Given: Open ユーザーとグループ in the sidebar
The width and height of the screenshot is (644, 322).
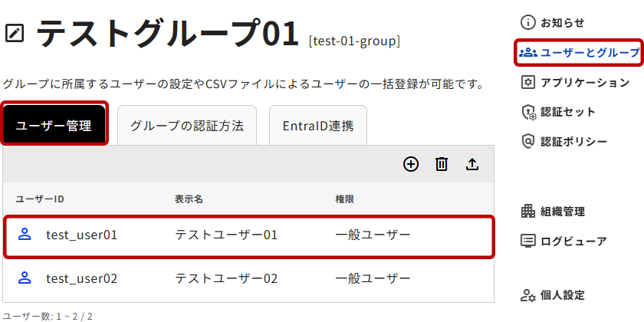Looking at the screenshot, I should (x=579, y=52).
